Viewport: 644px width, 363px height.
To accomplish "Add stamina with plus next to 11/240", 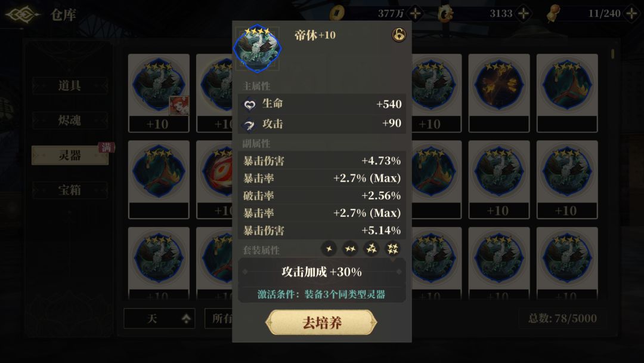I will point(631,14).
